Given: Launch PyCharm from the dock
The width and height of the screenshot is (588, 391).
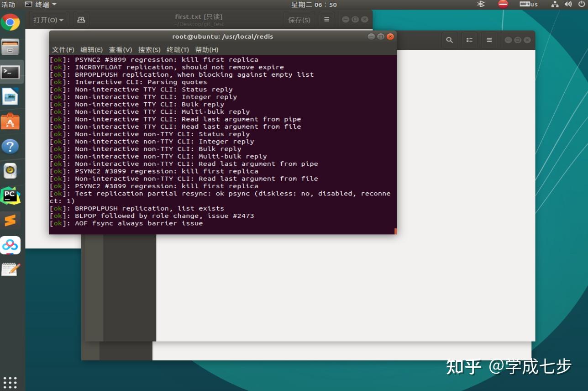Looking at the screenshot, I should [x=10, y=196].
